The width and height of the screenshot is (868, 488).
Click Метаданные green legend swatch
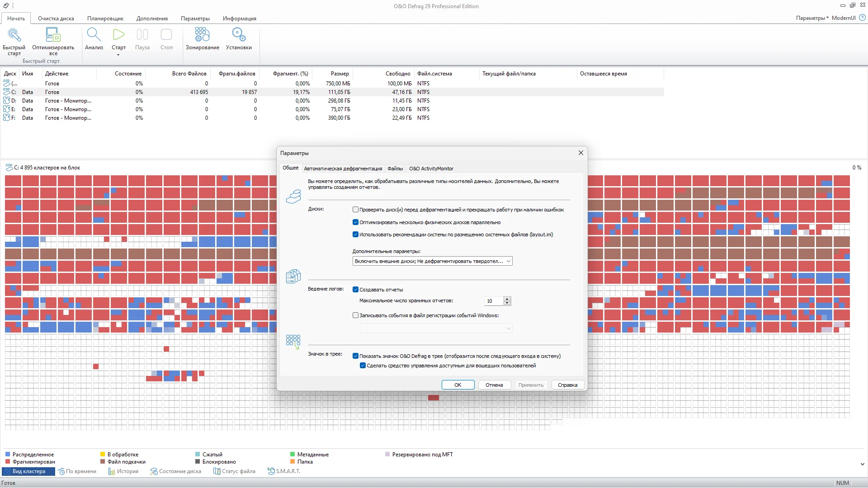(292, 455)
